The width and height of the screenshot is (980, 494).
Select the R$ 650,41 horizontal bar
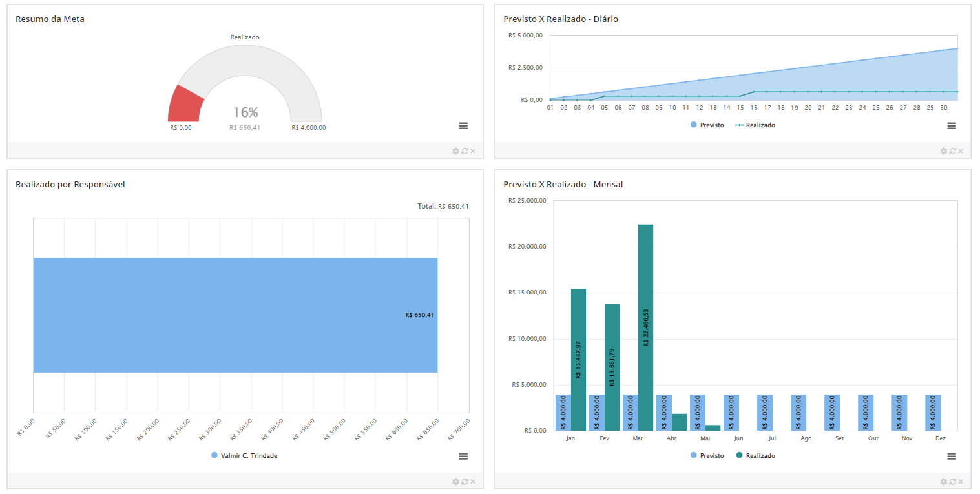(x=235, y=315)
